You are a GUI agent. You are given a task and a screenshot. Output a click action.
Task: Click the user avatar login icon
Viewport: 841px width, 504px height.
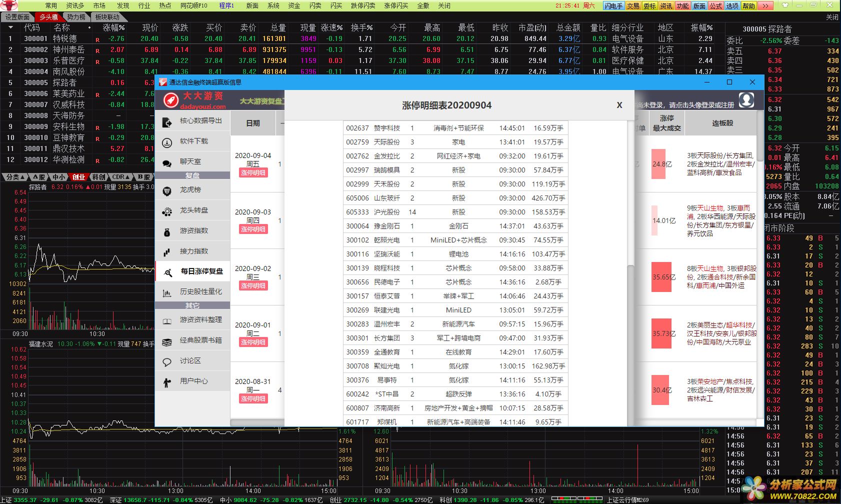[x=746, y=100]
